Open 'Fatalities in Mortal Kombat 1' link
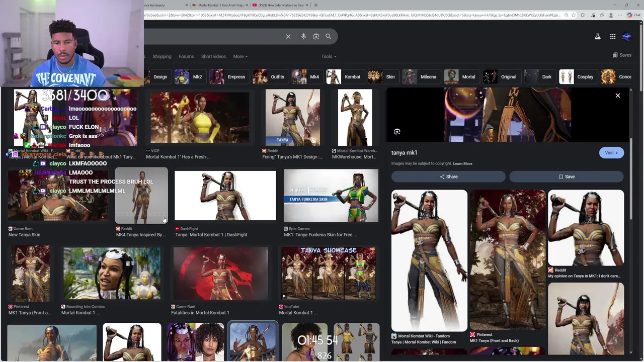Viewport: 644px width, 362px height. 200,313
